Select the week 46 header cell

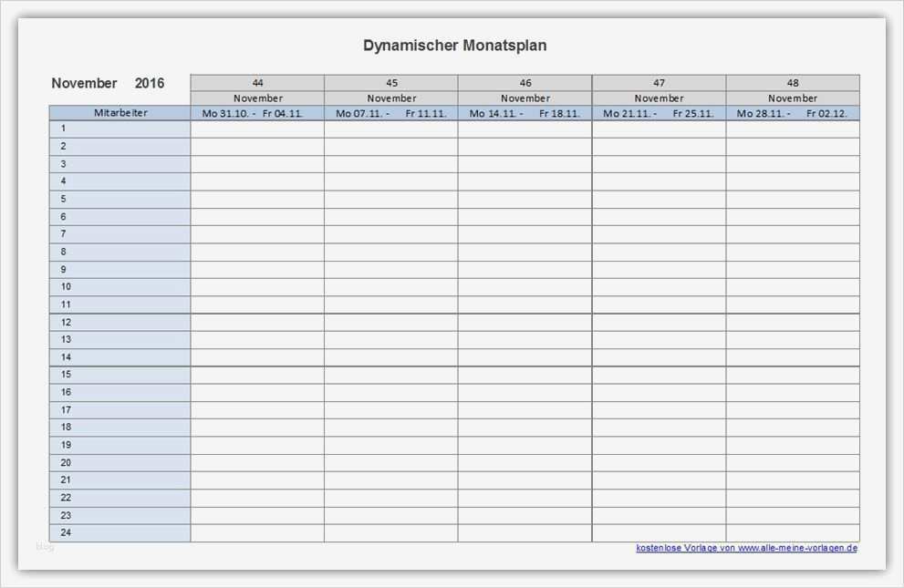coord(525,82)
